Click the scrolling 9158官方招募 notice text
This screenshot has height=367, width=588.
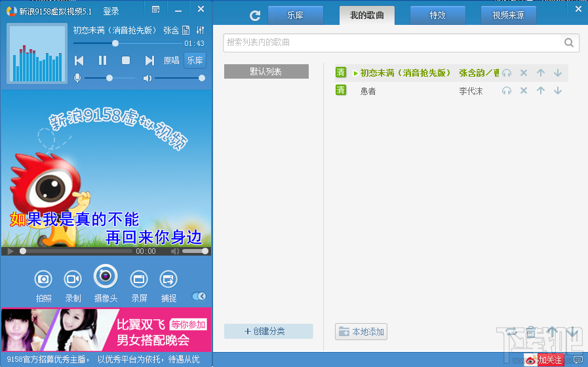click(103, 360)
